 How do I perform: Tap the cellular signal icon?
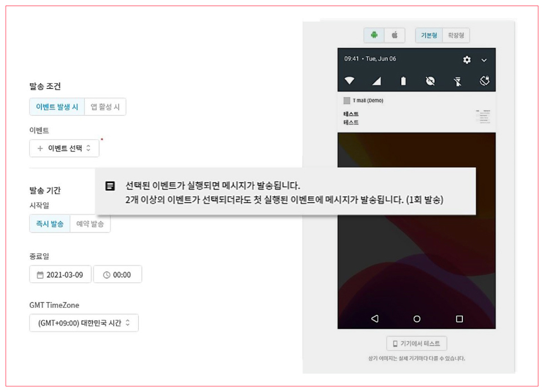point(376,81)
